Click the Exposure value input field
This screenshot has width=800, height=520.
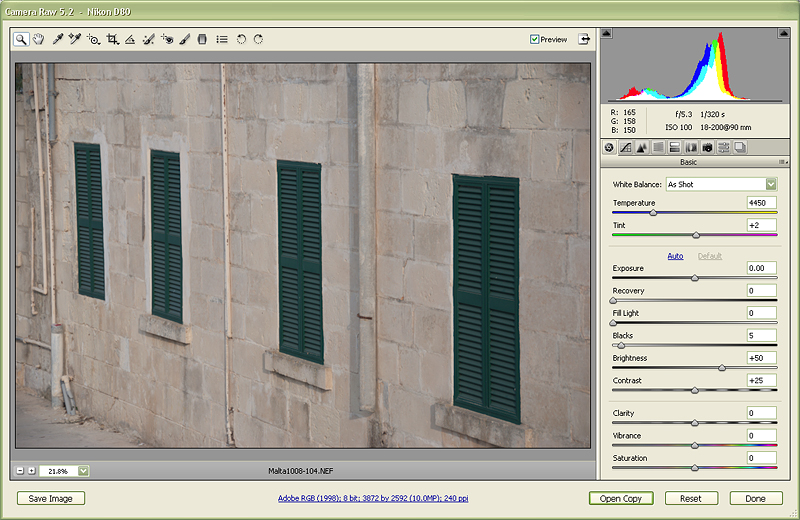[x=761, y=268]
